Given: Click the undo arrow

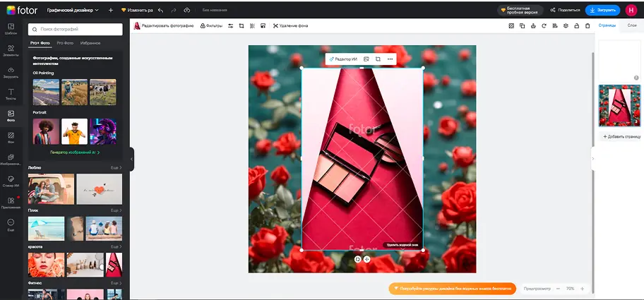Looking at the screenshot, I should (160, 10).
